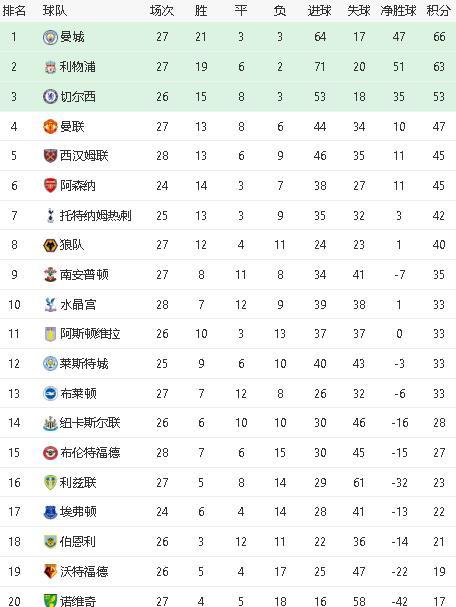Sort table by 积分 column header
The width and height of the screenshot is (456, 607).
439,10
